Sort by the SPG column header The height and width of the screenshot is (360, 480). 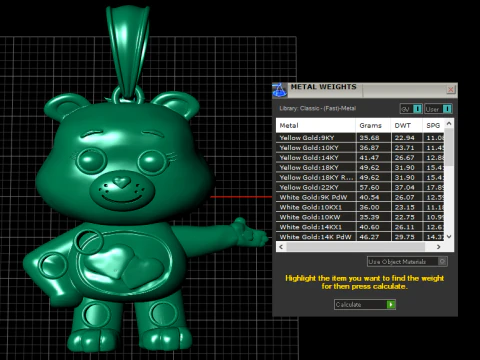click(433, 126)
